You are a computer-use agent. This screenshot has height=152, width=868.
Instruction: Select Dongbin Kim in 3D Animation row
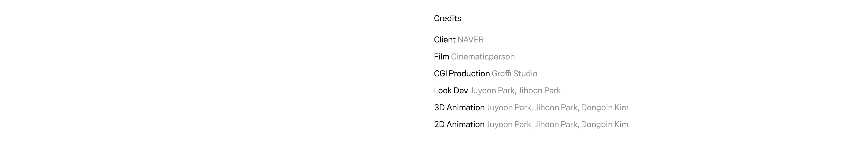(x=604, y=108)
